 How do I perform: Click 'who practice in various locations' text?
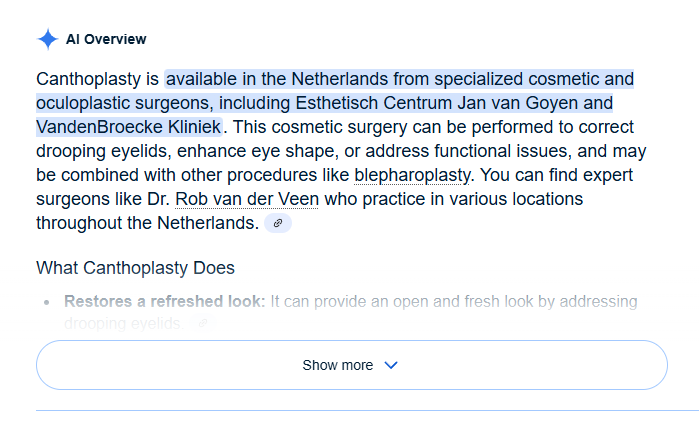tap(454, 199)
